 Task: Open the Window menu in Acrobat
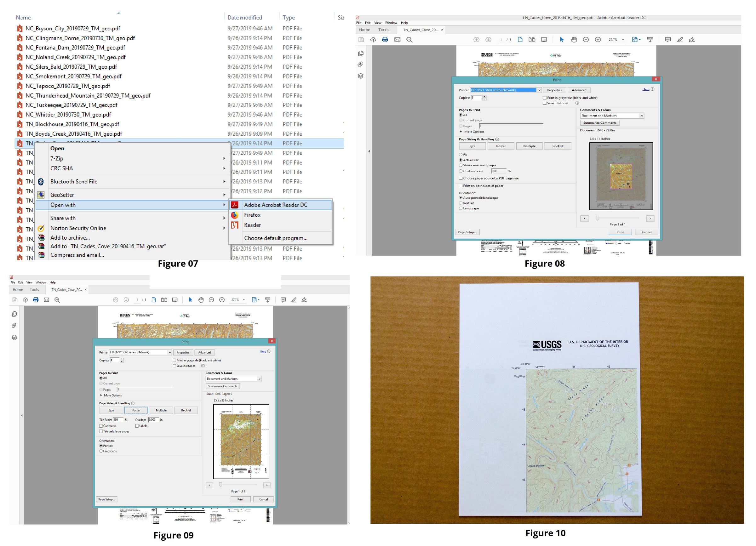click(391, 23)
